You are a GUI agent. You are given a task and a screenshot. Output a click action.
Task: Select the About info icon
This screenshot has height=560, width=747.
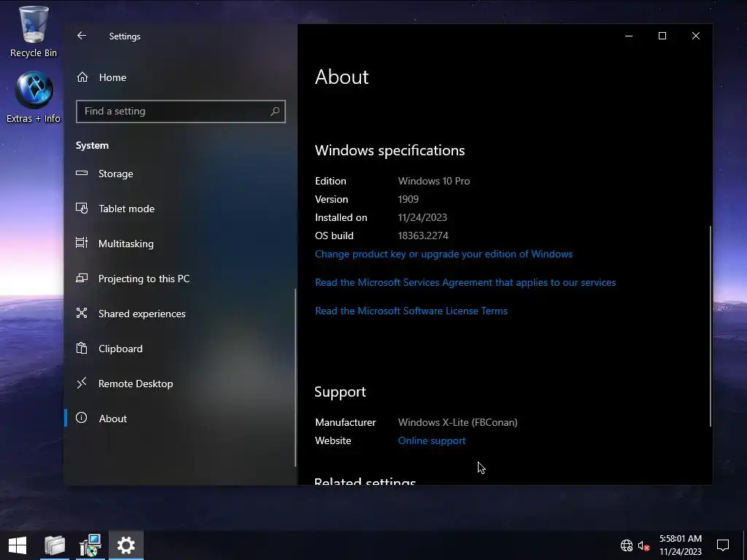coord(82,418)
